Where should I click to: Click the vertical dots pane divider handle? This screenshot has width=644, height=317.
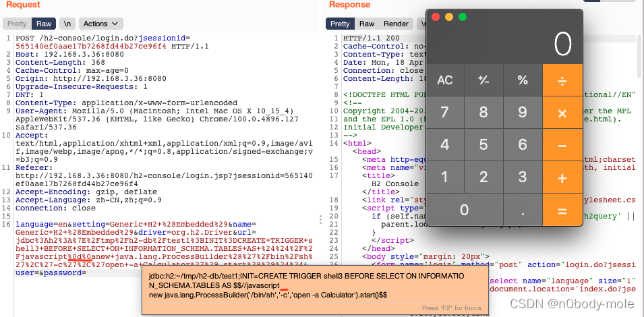(x=321, y=219)
